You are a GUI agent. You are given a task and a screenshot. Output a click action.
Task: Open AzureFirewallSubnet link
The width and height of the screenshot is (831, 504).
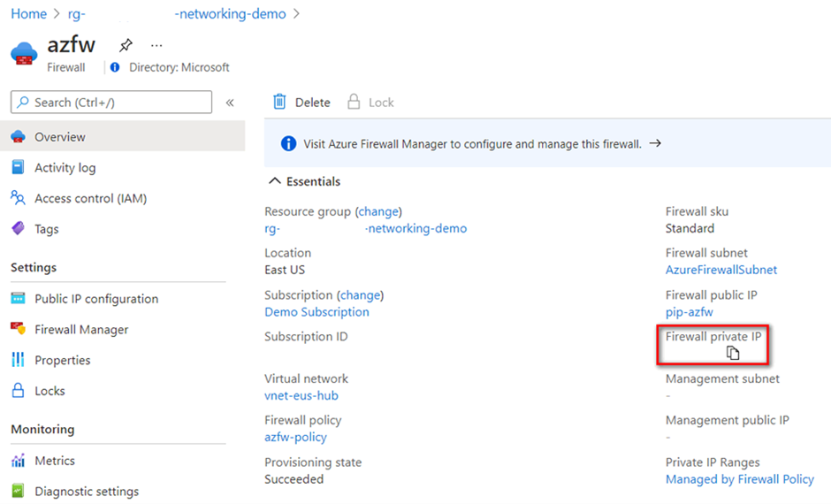[x=721, y=270]
